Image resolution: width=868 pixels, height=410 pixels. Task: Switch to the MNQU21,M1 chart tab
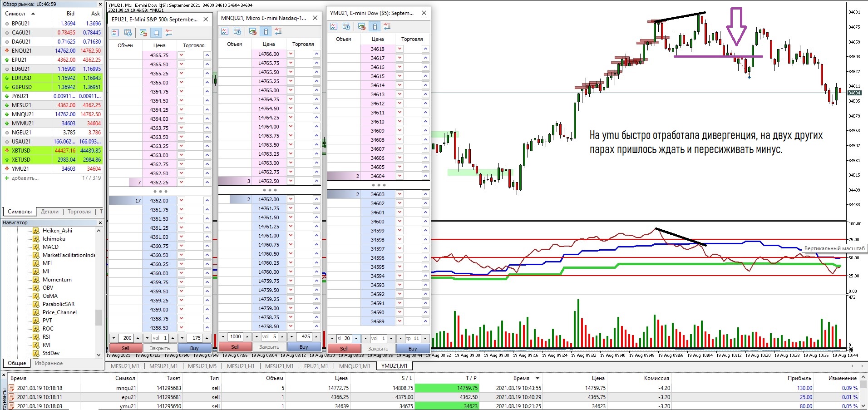[x=355, y=366]
